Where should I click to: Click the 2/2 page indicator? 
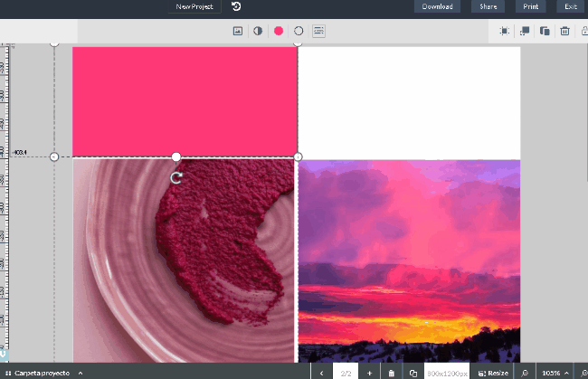coord(346,374)
